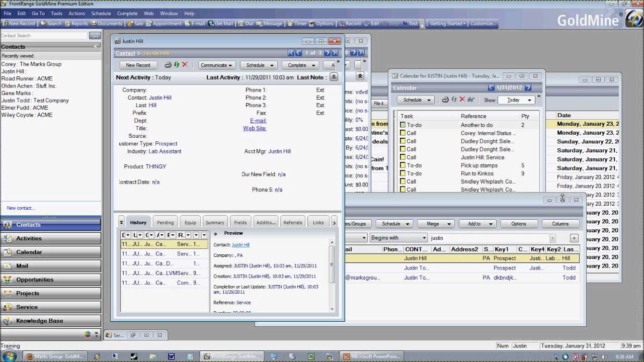Image resolution: width=644 pixels, height=362 pixels.
Task: Click the New Record toolbar icon
Action: click(x=19, y=24)
